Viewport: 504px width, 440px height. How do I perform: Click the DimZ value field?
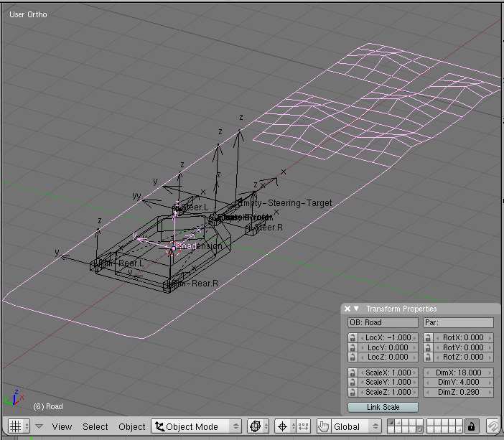[x=458, y=392]
